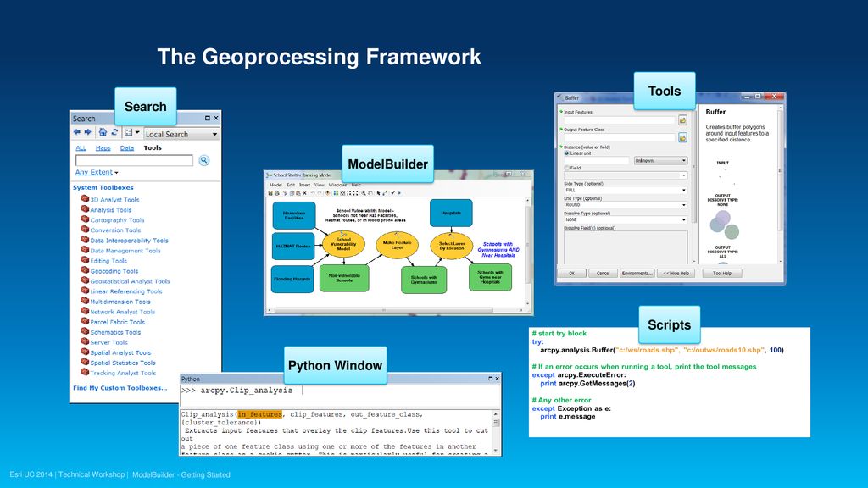Click Python window help scrollbar
The height and width of the screenshot is (488, 868).
pyautogui.click(x=495, y=432)
